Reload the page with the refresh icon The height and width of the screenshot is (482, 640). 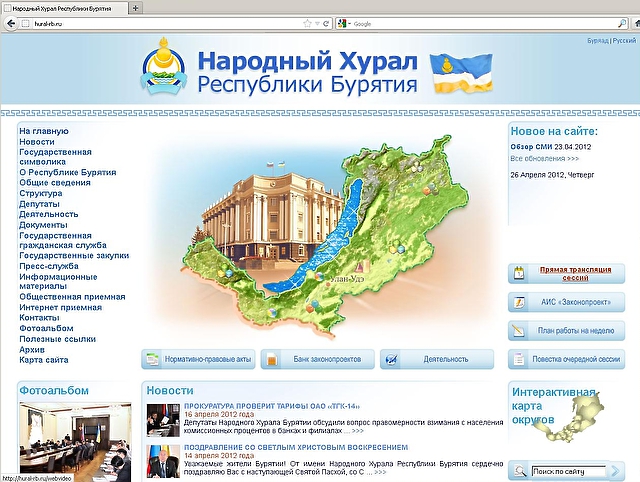(326, 24)
